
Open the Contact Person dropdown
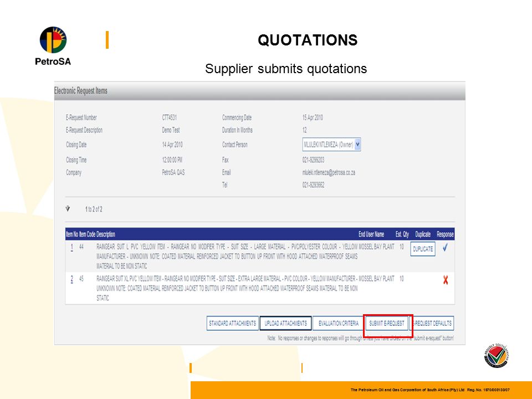click(331, 145)
